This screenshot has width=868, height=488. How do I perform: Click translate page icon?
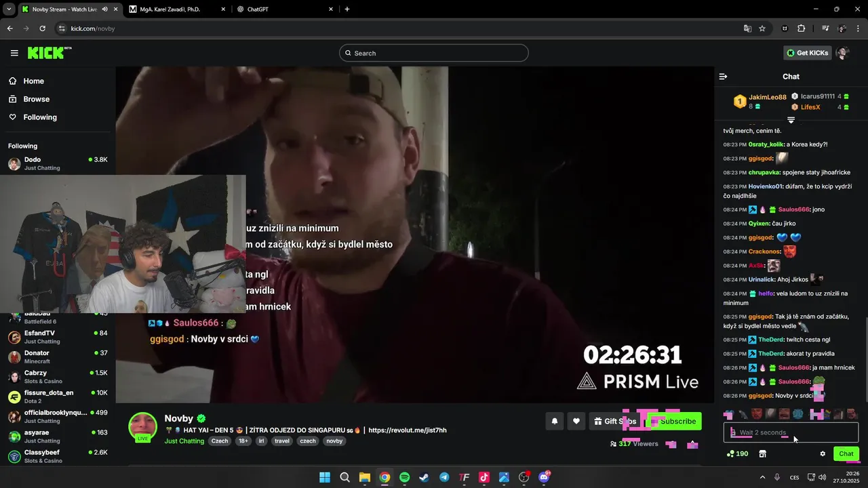pyautogui.click(x=747, y=28)
